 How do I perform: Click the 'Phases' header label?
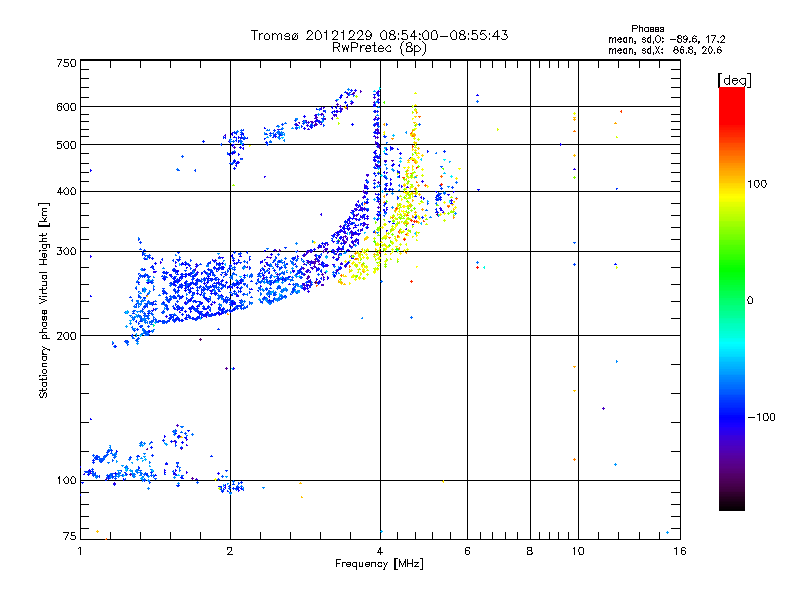tap(647, 29)
